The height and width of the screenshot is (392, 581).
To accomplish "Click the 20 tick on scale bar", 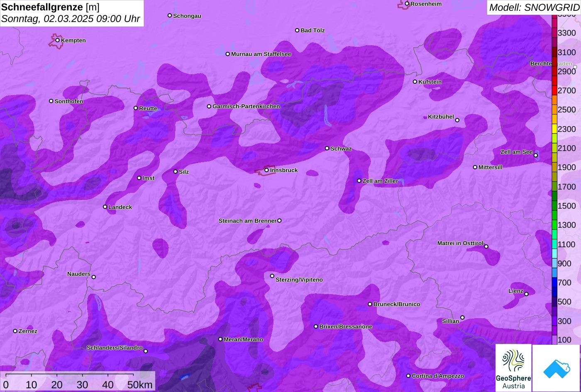I will pos(57,385).
